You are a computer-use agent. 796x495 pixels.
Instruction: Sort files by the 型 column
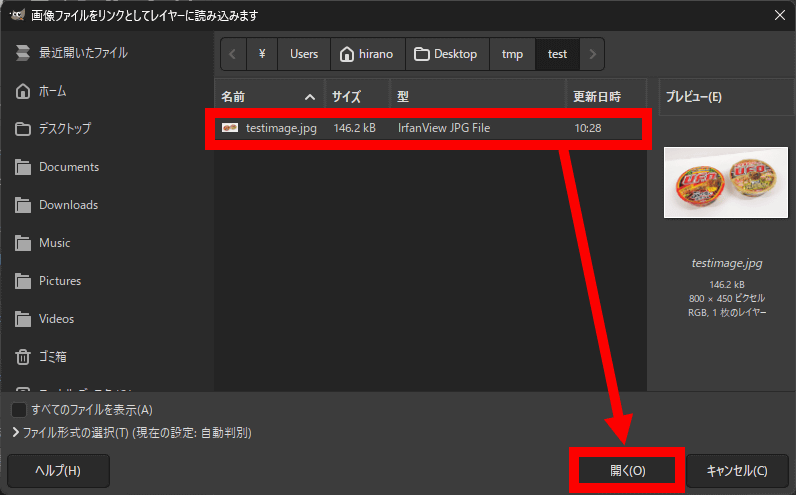tap(478, 96)
